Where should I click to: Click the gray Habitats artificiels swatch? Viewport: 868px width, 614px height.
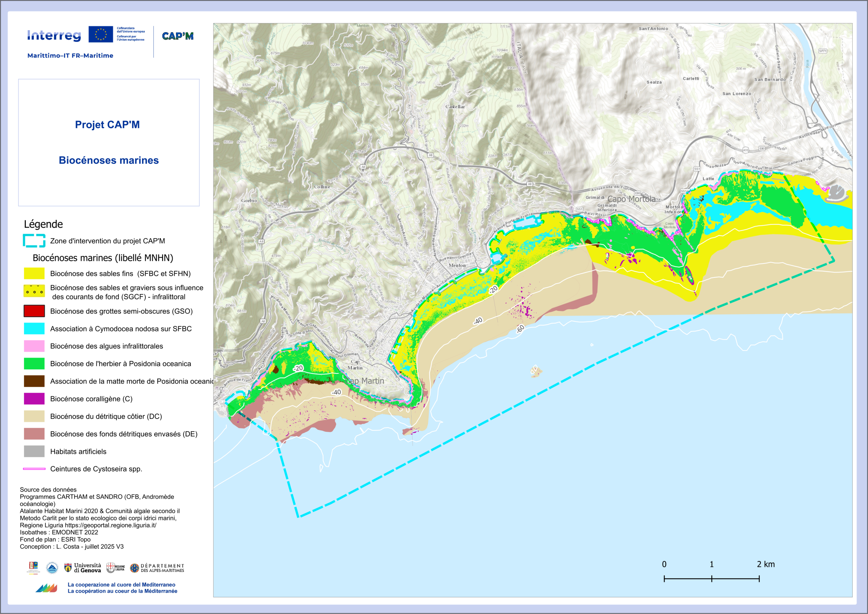pyautogui.click(x=34, y=451)
